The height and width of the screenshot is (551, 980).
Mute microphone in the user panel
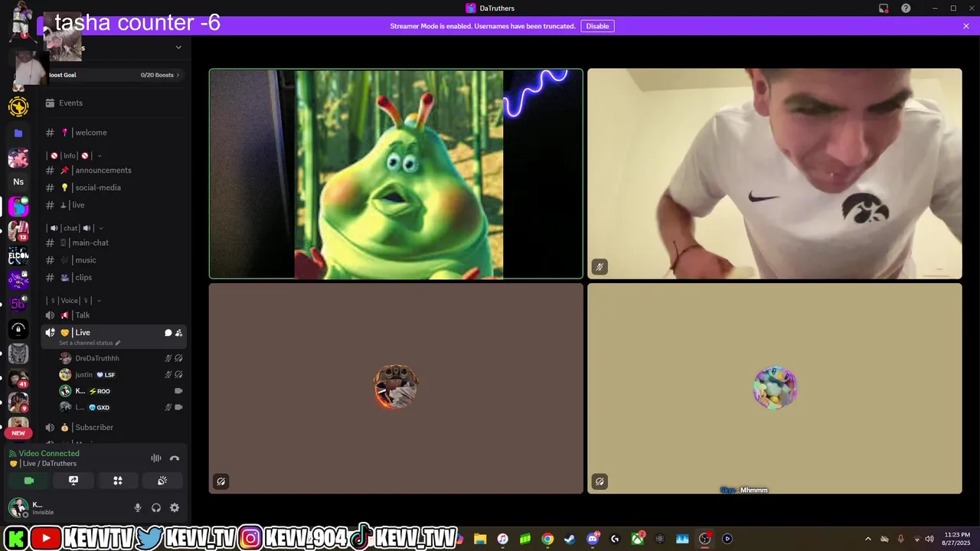tap(138, 507)
